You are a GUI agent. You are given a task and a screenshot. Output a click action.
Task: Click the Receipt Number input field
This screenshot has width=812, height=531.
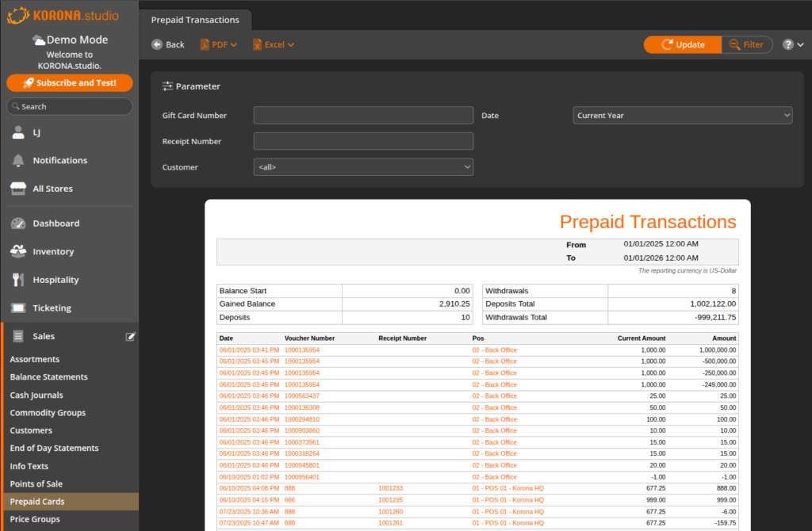click(x=363, y=141)
